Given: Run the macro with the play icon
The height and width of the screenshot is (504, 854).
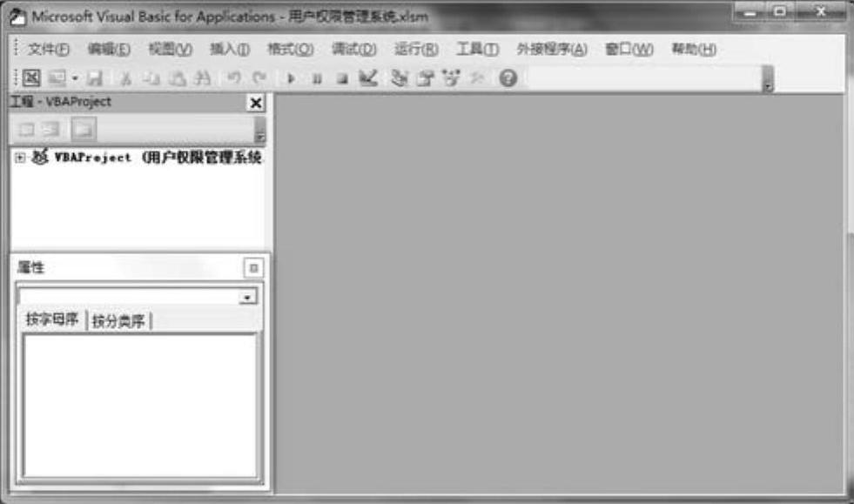Looking at the screenshot, I should click(x=291, y=79).
